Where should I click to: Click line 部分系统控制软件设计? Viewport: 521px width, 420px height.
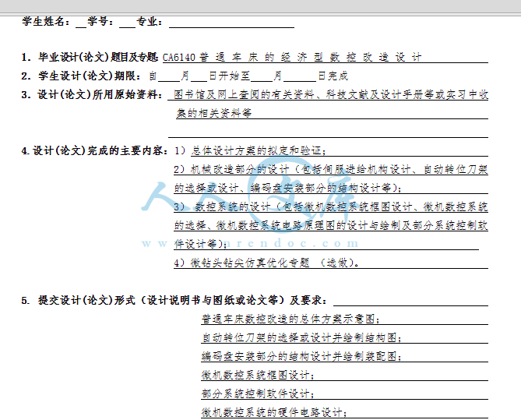point(258,394)
